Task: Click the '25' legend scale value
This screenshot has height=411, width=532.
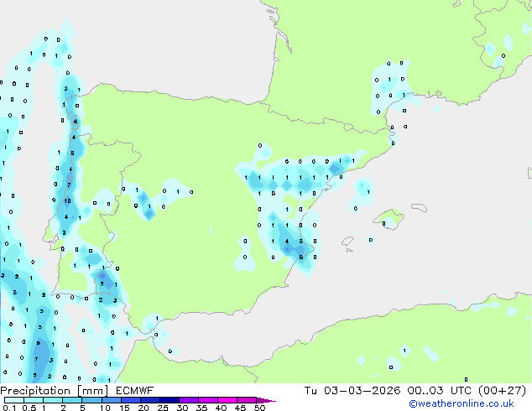Action: point(163,408)
